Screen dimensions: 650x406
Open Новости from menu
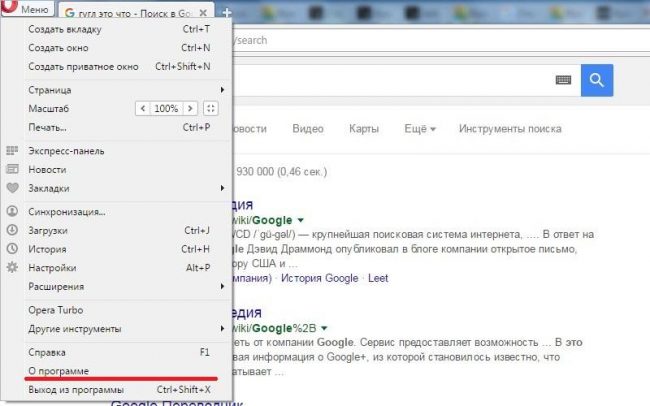pos(119,170)
